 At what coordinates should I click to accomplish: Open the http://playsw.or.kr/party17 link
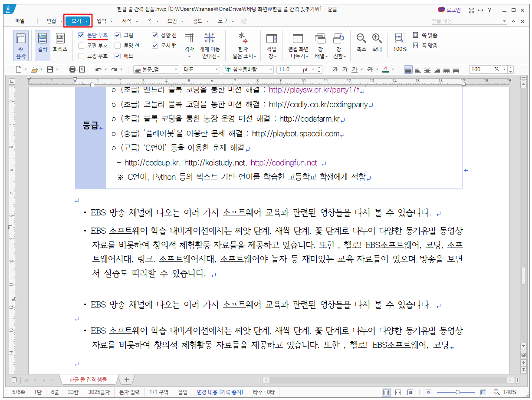coord(314,90)
